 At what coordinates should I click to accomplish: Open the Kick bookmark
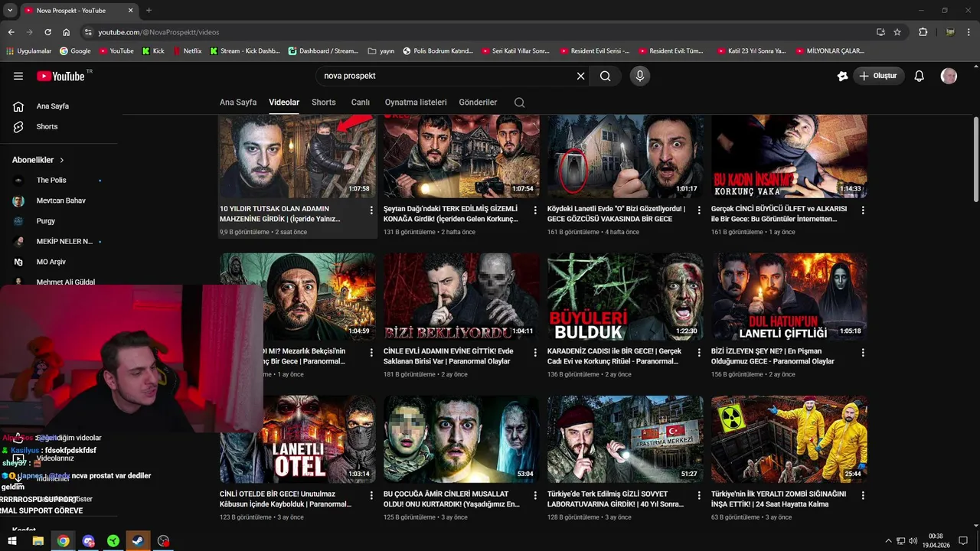pyautogui.click(x=152, y=51)
